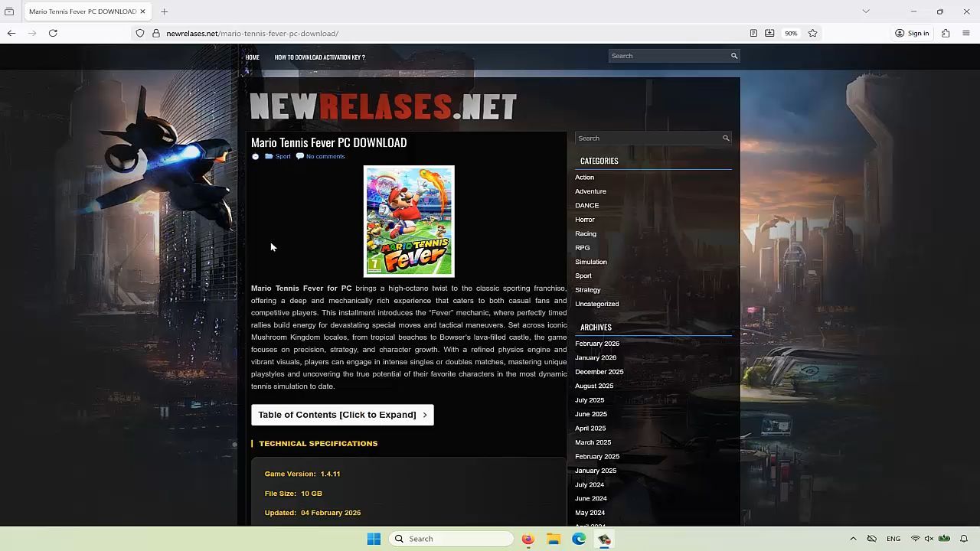Click the shield tracking protection icon

[140, 33]
